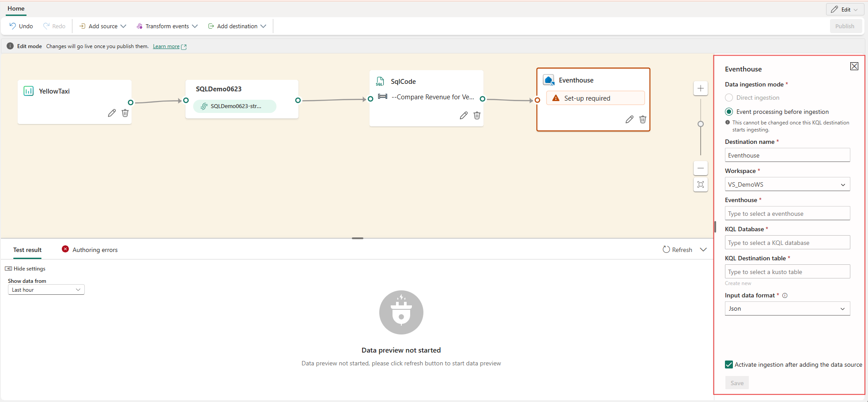This screenshot has width=868, height=402.
Task: Click the Save button
Action: pyautogui.click(x=737, y=383)
